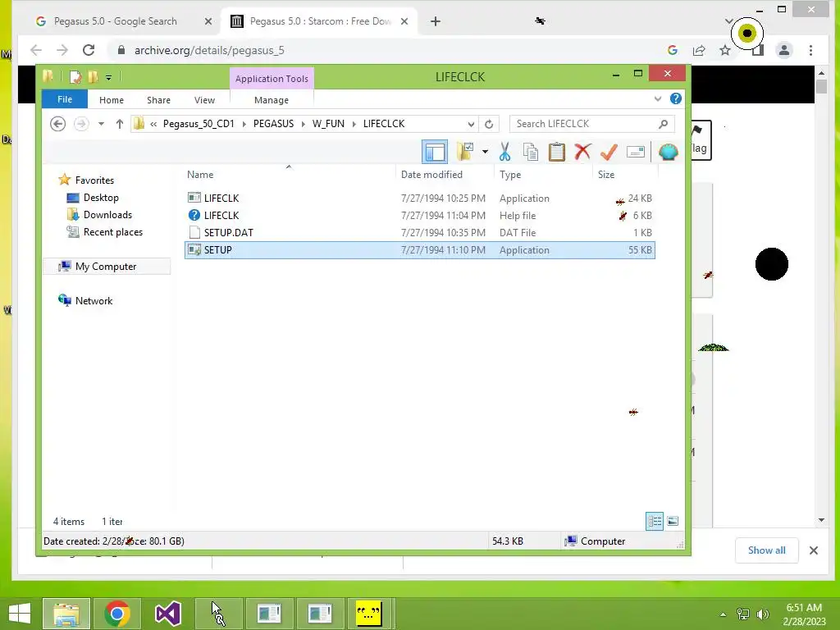Copy with the two-pages icon
The width and height of the screenshot is (840, 630).
tap(531, 152)
